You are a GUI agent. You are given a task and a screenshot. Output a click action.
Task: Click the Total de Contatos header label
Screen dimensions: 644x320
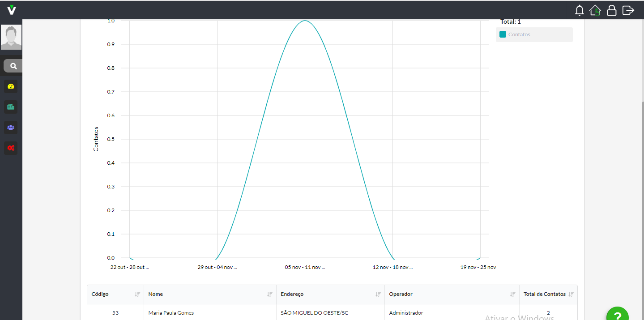[x=545, y=294]
